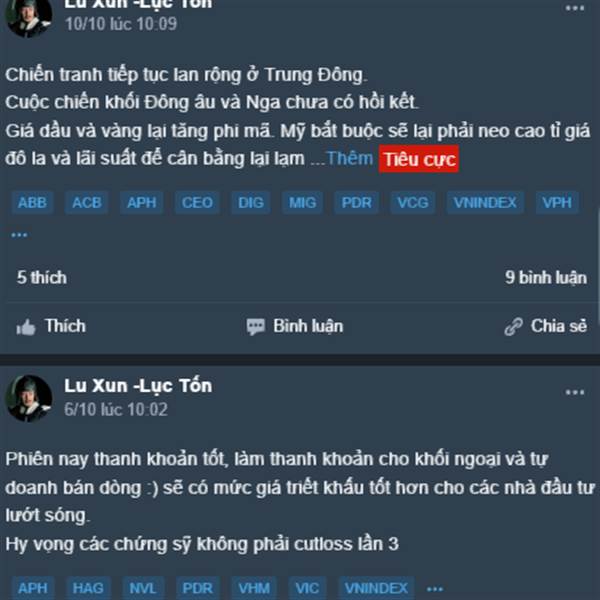Image resolution: width=600 pixels, height=600 pixels.
Task: Expand more tags after VNINDEX in second post
Action: click(435, 589)
